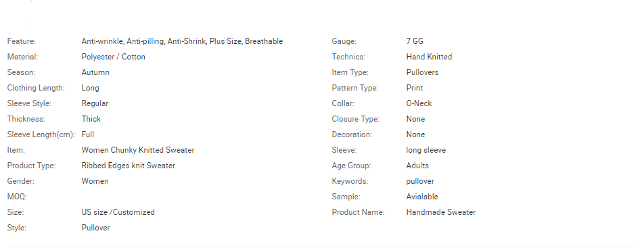
Task: Click the Autumn season value
Action: (x=95, y=72)
